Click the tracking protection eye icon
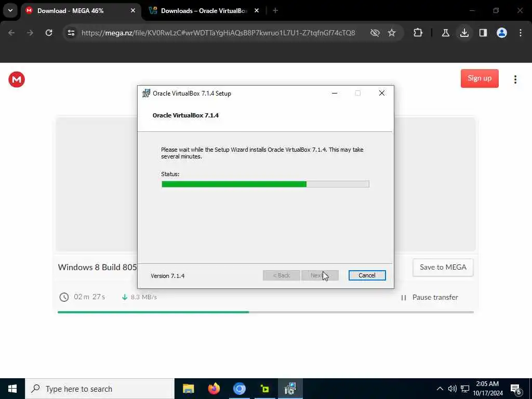 tap(375, 33)
